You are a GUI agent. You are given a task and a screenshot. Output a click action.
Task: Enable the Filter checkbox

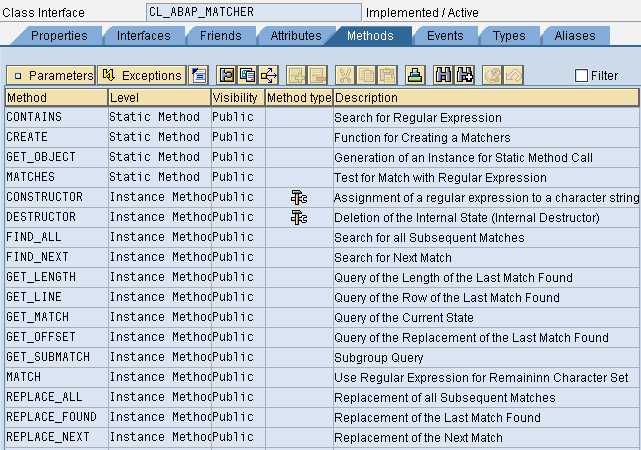pyautogui.click(x=581, y=75)
